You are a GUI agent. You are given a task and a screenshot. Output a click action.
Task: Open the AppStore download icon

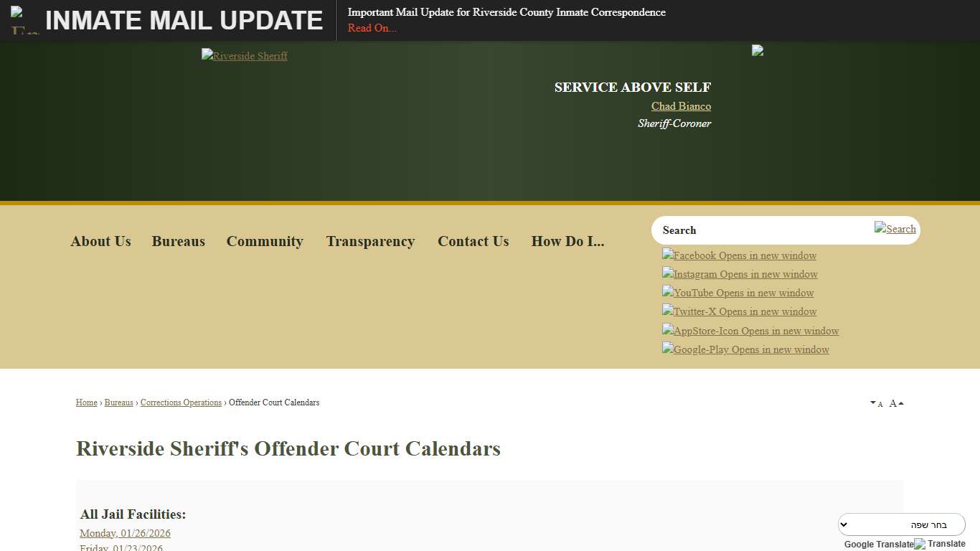[x=750, y=331]
